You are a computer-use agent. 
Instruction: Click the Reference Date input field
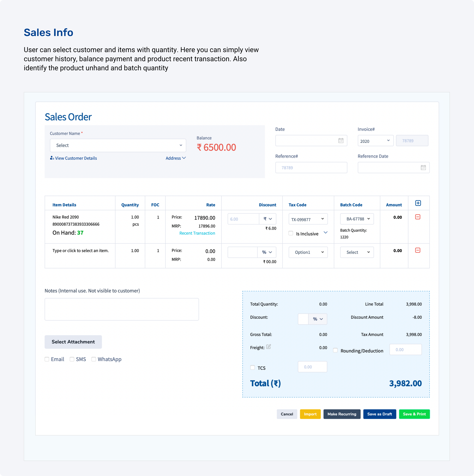click(x=393, y=168)
